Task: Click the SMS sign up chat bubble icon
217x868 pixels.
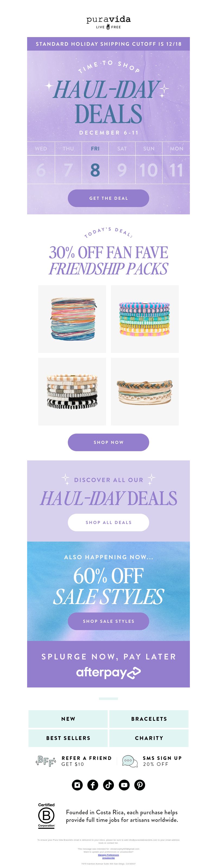Action: click(x=130, y=761)
